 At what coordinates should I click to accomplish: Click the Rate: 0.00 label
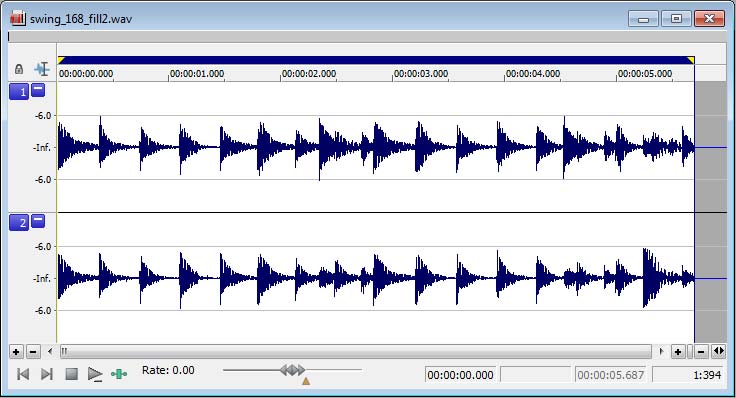pyautogui.click(x=168, y=370)
